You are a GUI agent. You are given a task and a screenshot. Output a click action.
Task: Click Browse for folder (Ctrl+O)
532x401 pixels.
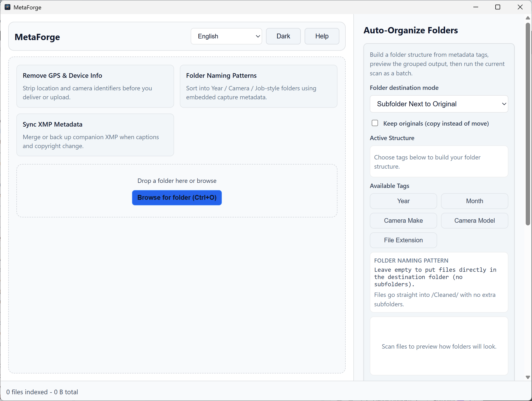177,198
